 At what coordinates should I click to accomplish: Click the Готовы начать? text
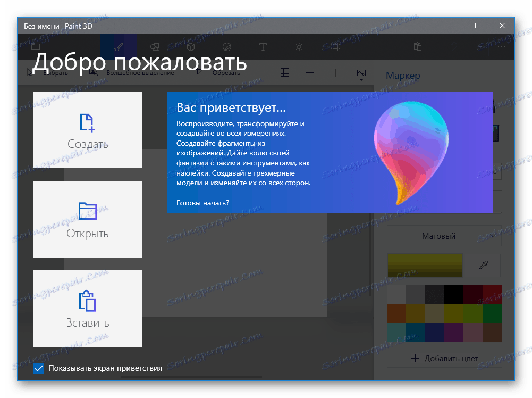[202, 203]
